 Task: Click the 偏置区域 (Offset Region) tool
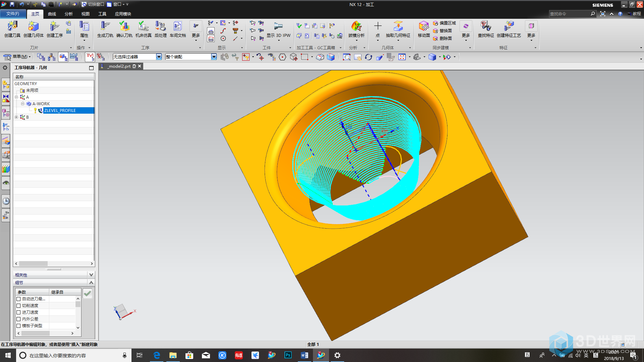pos(444,23)
